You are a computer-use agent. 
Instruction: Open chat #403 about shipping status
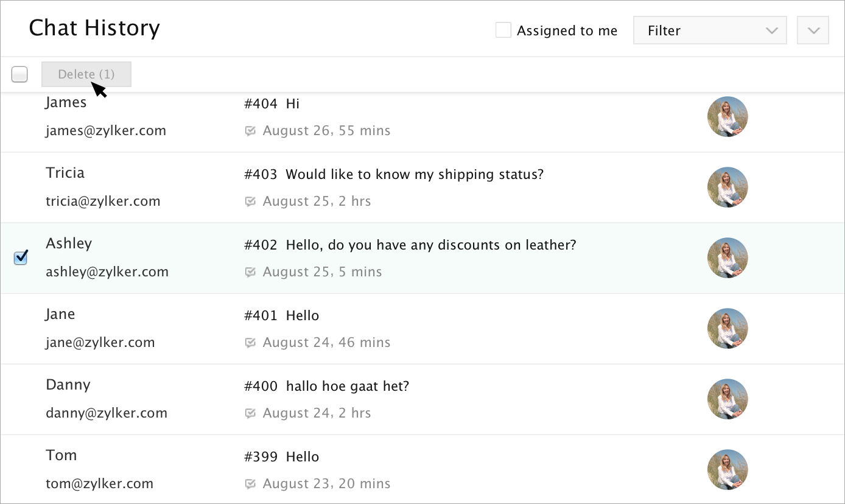[414, 175]
